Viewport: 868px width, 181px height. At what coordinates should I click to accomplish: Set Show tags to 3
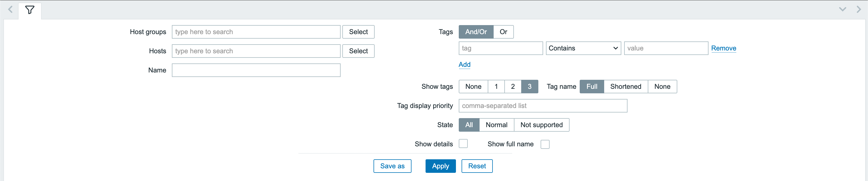[x=530, y=87]
